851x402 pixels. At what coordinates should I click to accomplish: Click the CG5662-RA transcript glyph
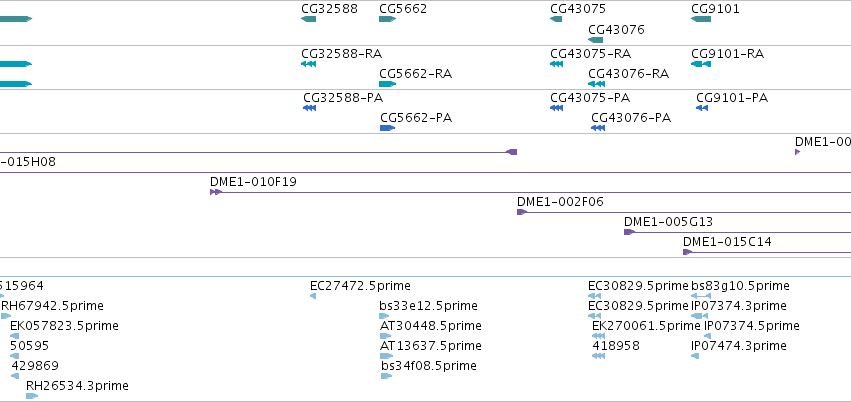[x=388, y=84]
